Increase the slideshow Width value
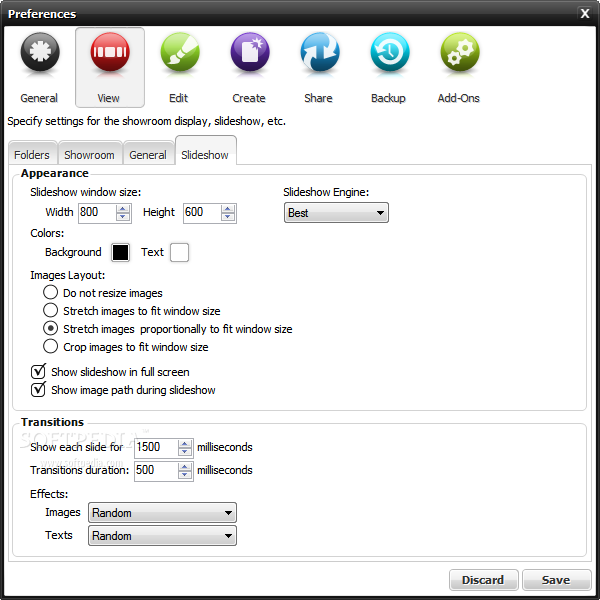Image resolution: width=600 pixels, height=600 pixels. [x=123, y=209]
